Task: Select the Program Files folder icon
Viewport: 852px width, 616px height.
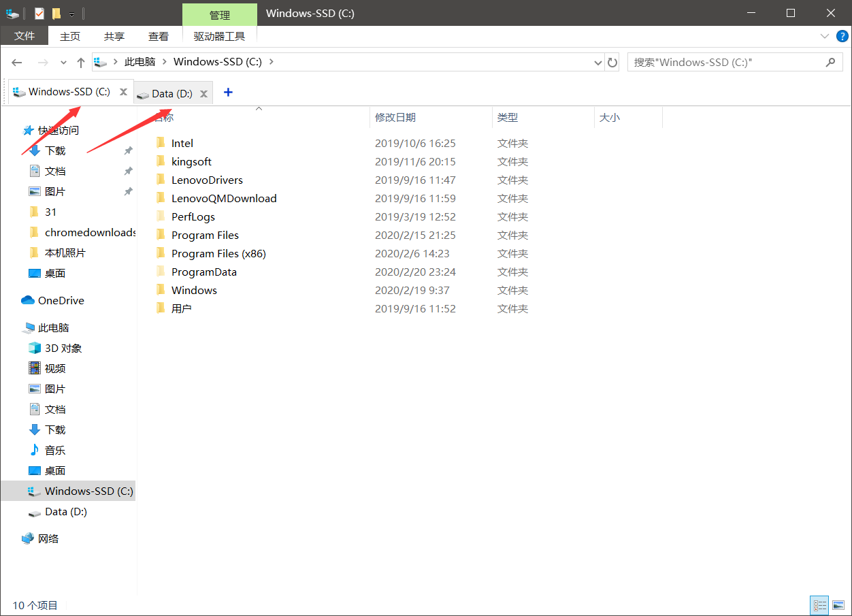Action: (161, 235)
